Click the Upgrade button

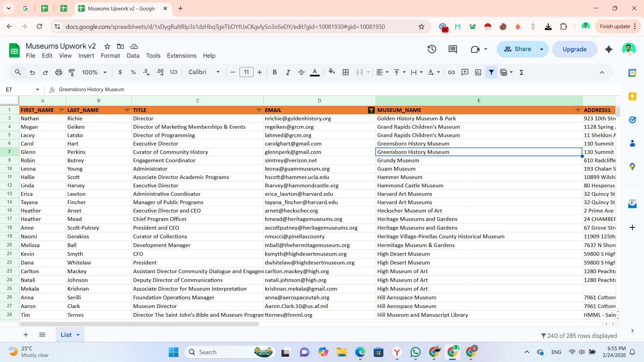tap(574, 49)
